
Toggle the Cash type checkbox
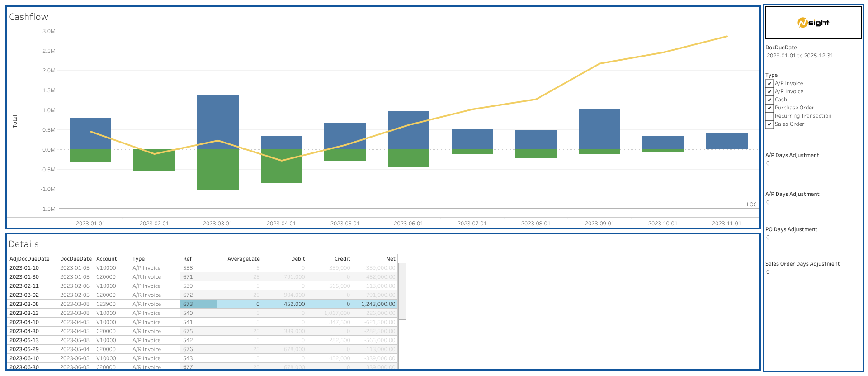click(769, 100)
